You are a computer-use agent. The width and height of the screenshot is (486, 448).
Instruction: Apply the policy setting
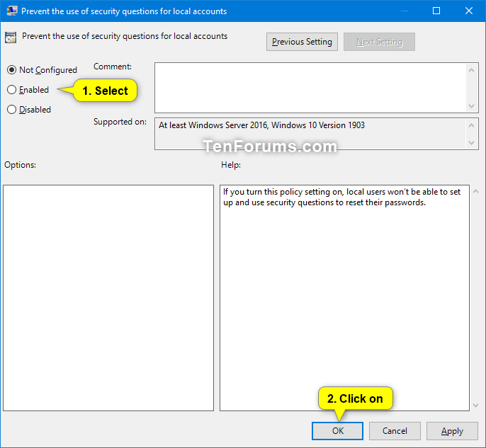[452, 431]
